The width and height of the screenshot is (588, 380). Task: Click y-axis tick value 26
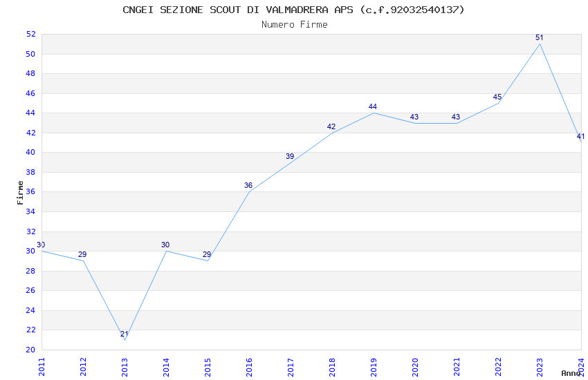coord(30,290)
